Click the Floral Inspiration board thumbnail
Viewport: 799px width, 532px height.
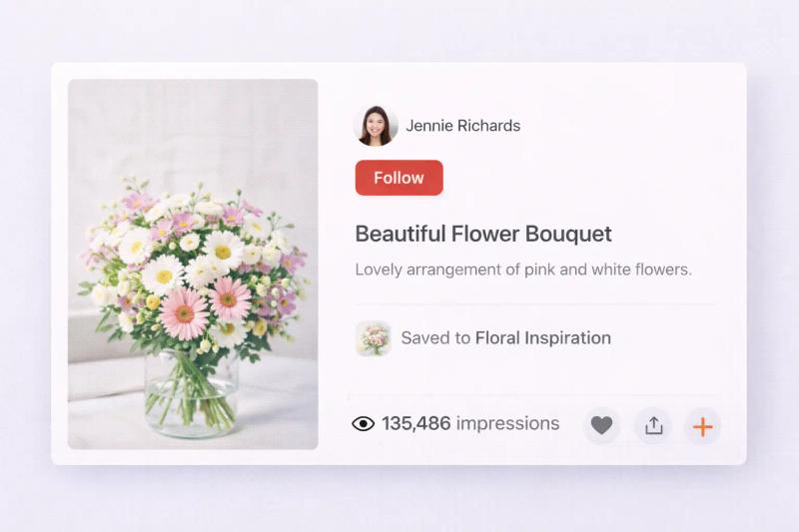[373, 338]
